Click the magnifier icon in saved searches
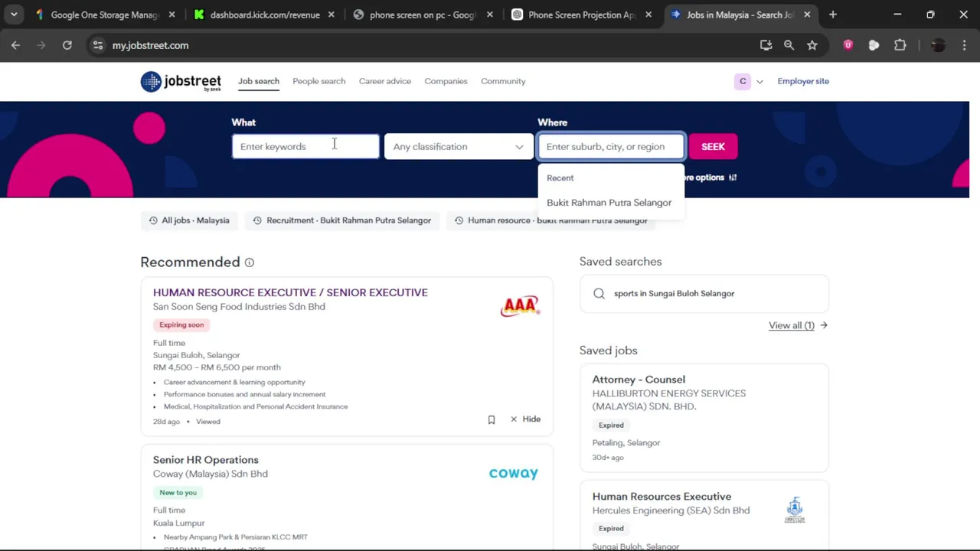Image resolution: width=980 pixels, height=551 pixels. pos(599,294)
